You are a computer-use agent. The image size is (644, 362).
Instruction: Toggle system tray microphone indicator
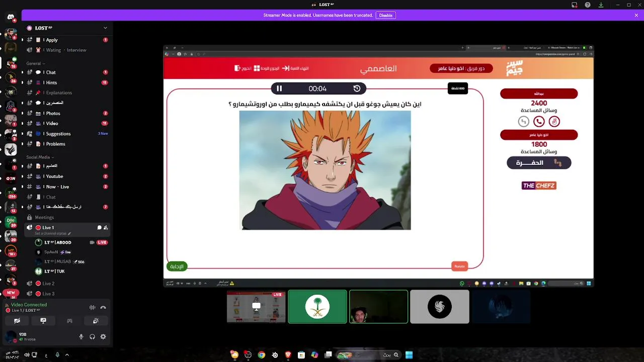point(57,355)
